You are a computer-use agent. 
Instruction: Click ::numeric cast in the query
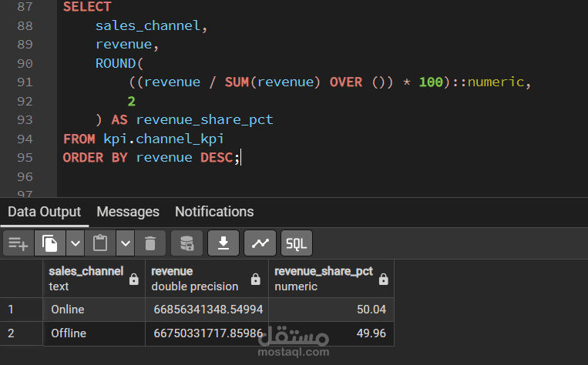pos(488,82)
